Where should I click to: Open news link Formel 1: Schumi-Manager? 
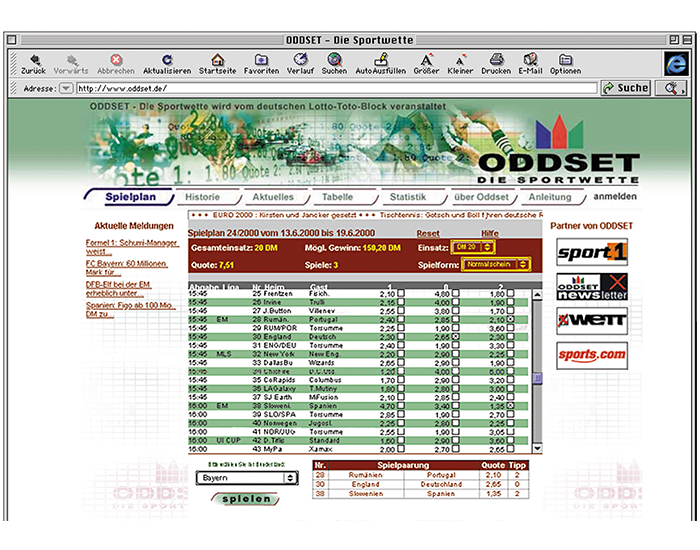(132, 247)
